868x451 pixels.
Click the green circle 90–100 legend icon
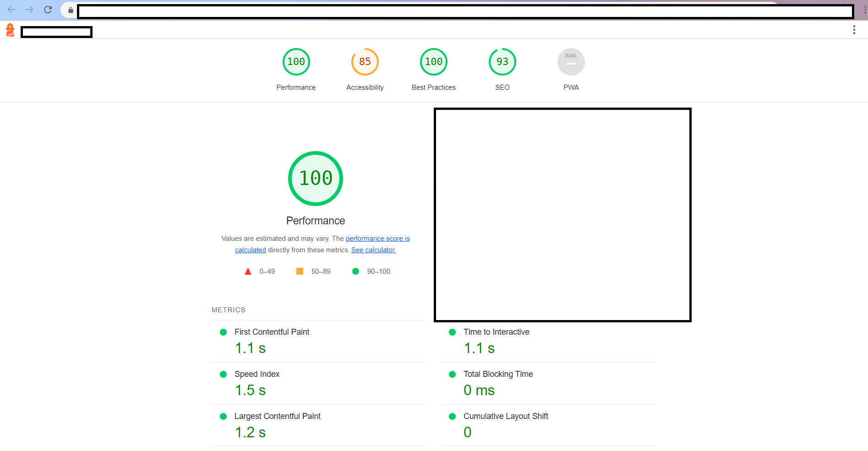pyautogui.click(x=355, y=272)
